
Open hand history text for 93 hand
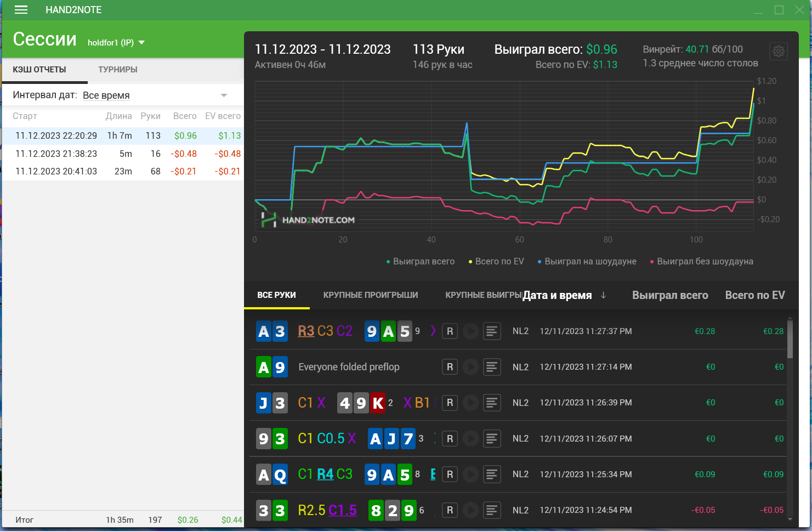point(492,439)
